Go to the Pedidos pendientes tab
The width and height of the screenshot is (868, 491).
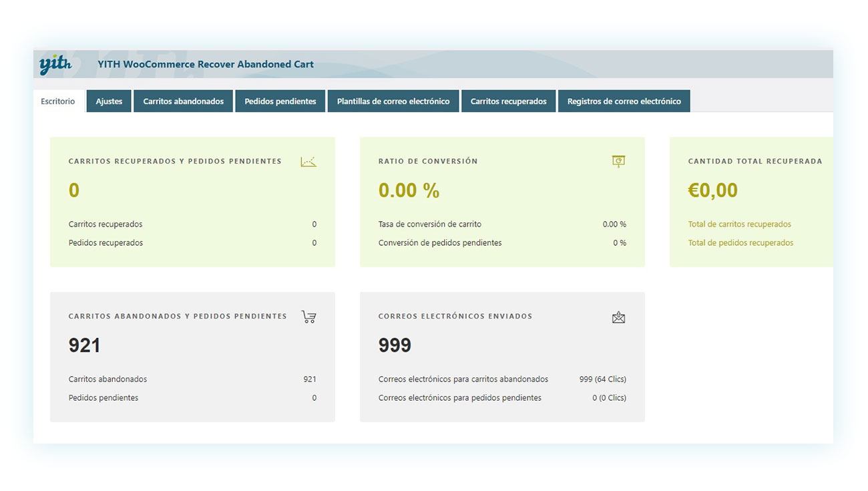click(280, 102)
